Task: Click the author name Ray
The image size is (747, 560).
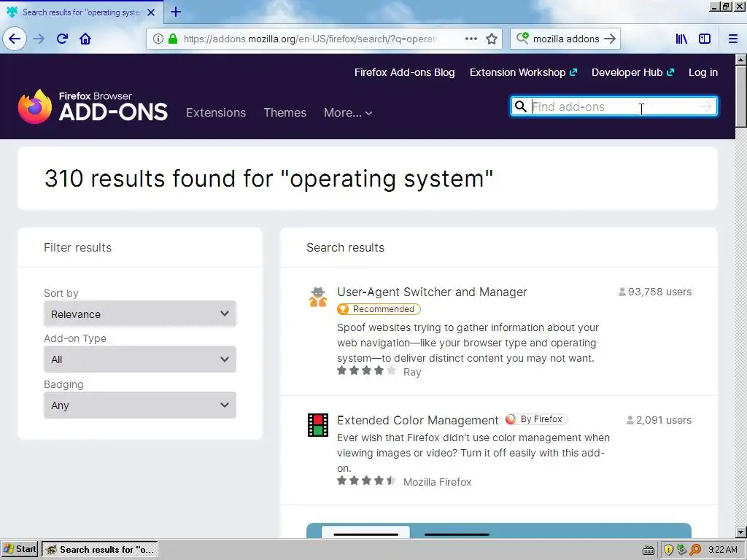Action: pos(412,372)
